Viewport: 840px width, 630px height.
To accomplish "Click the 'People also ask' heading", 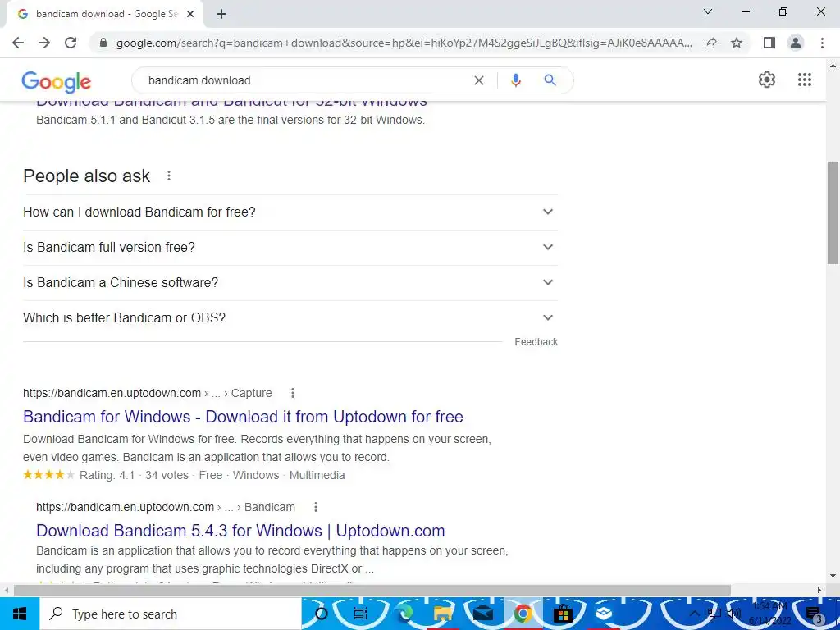I will [x=87, y=176].
